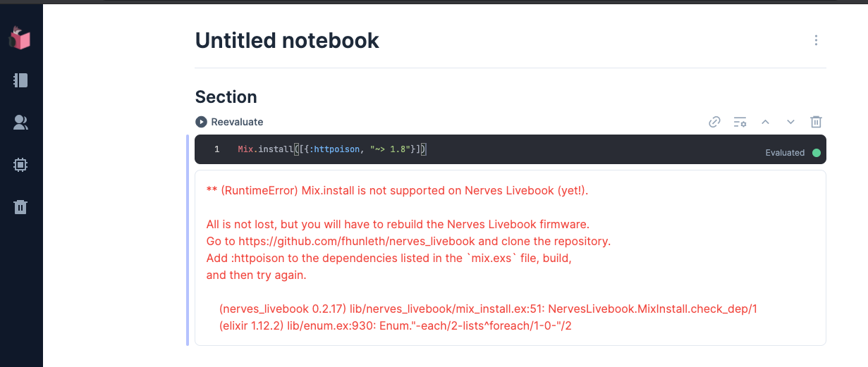Move cell down with chevron arrow

coord(790,122)
